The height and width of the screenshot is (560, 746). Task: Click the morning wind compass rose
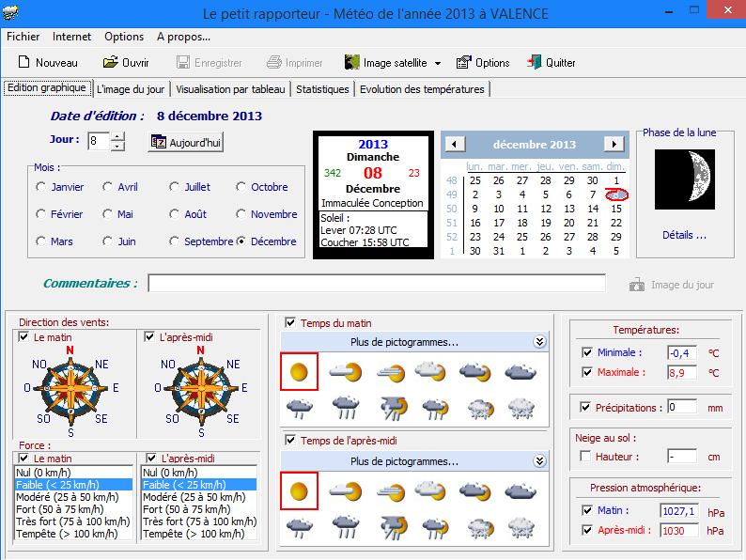(70, 389)
